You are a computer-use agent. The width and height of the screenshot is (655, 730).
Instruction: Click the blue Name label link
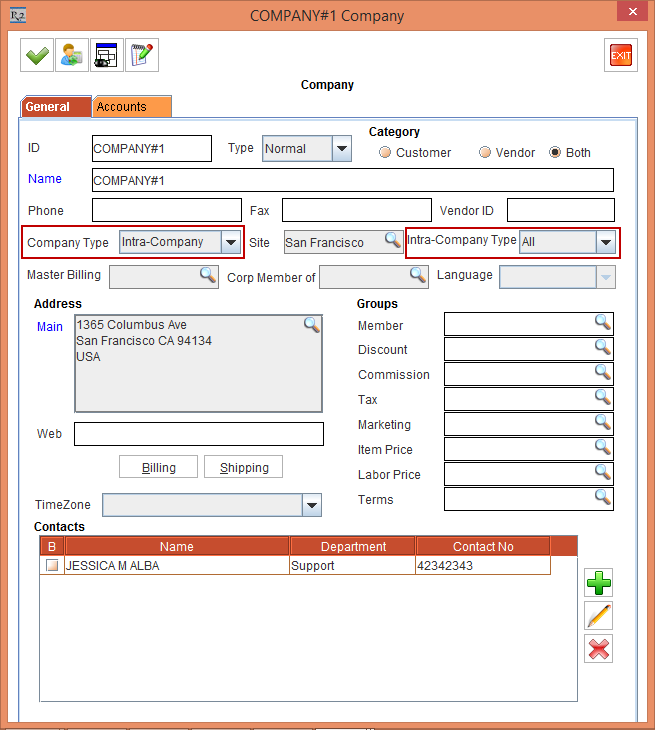click(x=45, y=179)
